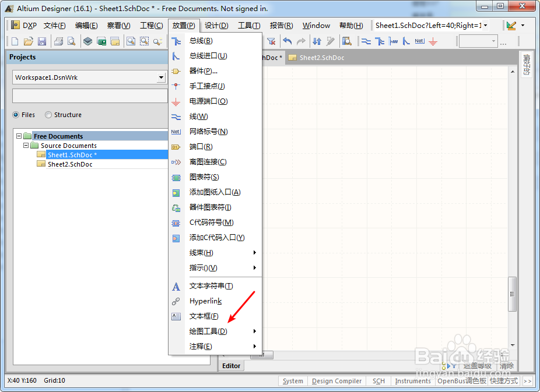Screen dimensions: 540x392
Task: Click the undo arrow toolbar icon
Action: [x=287, y=41]
